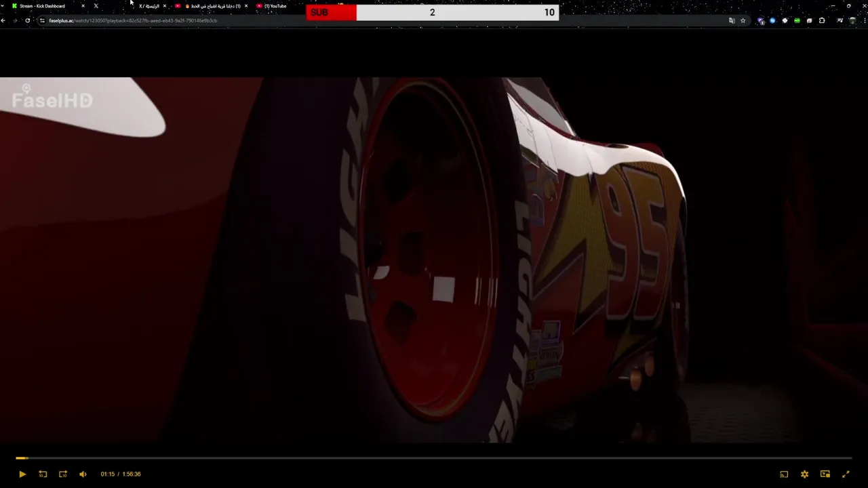The height and width of the screenshot is (488, 868).
Task: Skip forward ten seconds
Action: pyautogui.click(x=63, y=474)
